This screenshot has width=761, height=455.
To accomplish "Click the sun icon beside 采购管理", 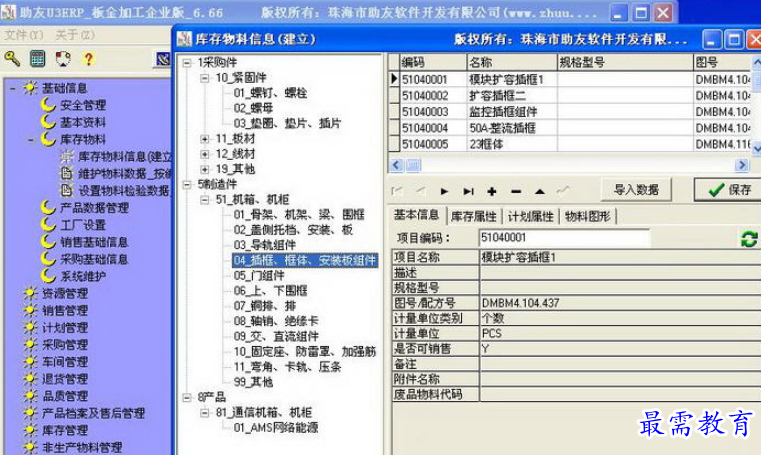I will pyautogui.click(x=30, y=344).
